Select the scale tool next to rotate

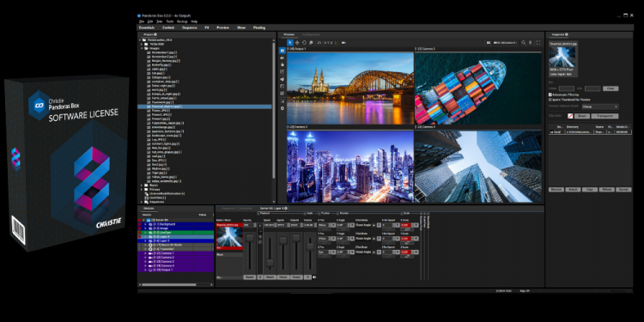[x=311, y=43]
